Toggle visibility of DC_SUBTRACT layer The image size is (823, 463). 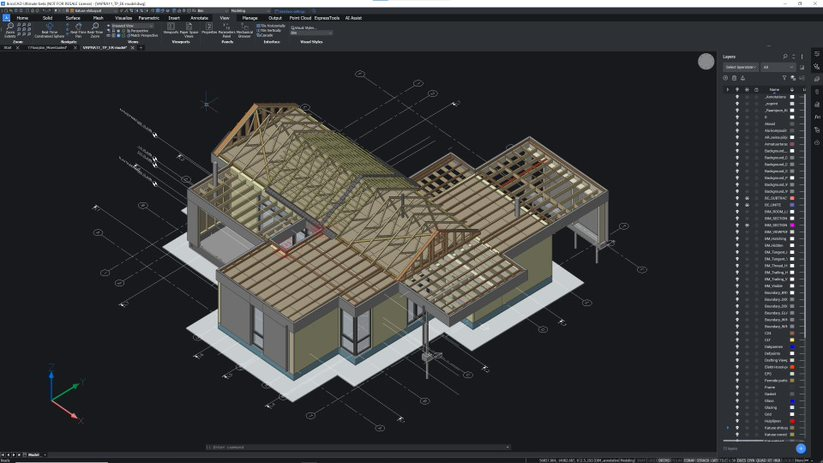click(737, 198)
